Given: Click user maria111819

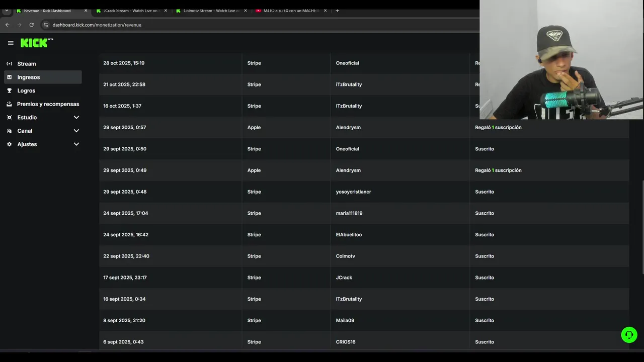Looking at the screenshot, I should click(349, 213).
